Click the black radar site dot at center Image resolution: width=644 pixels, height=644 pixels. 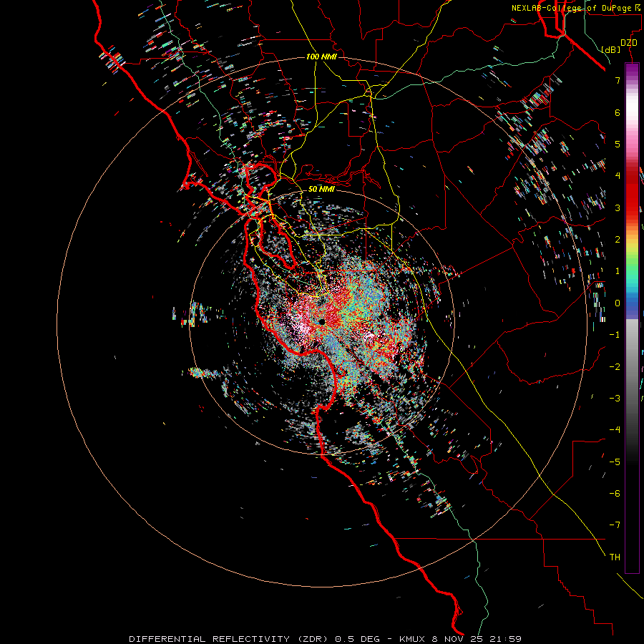[x=322, y=321]
